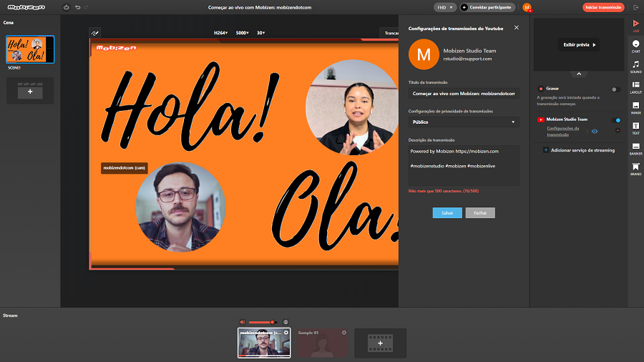Open the user account avatar menu

pyautogui.click(x=527, y=7)
